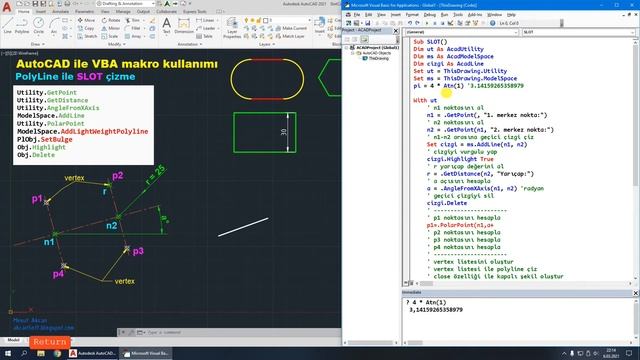Click the Stretch command in Modify panel
This screenshot has height=360, width=640.
coord(87,36)
